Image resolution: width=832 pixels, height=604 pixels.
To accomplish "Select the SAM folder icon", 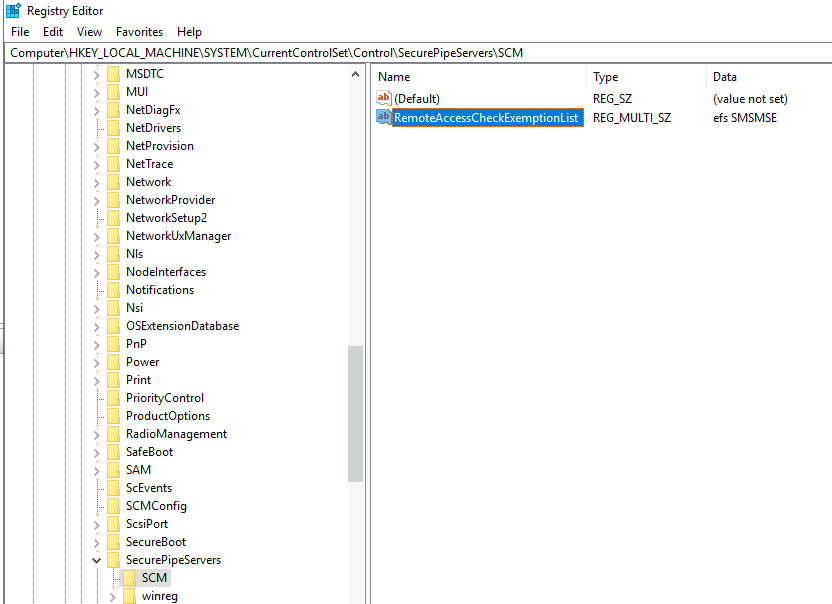I will click(113, 470).
